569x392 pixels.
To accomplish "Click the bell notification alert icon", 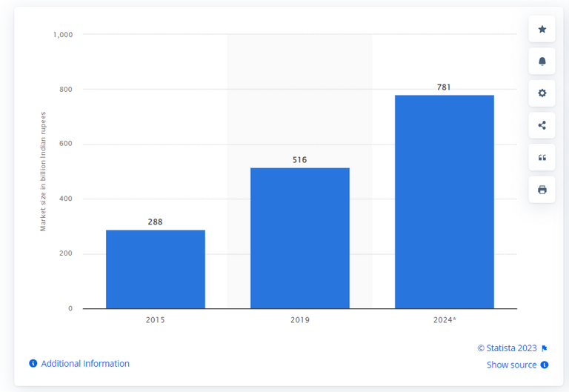I will (542, 61).
